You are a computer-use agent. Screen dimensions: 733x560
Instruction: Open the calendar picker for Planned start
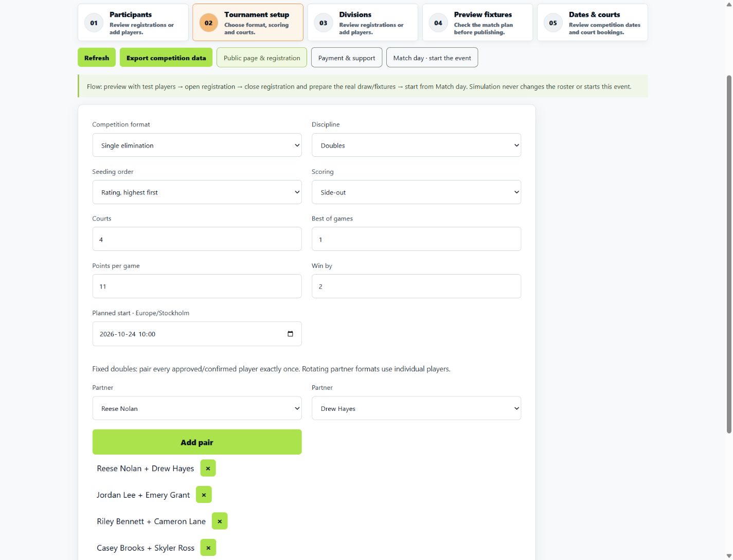pos(290,334)
